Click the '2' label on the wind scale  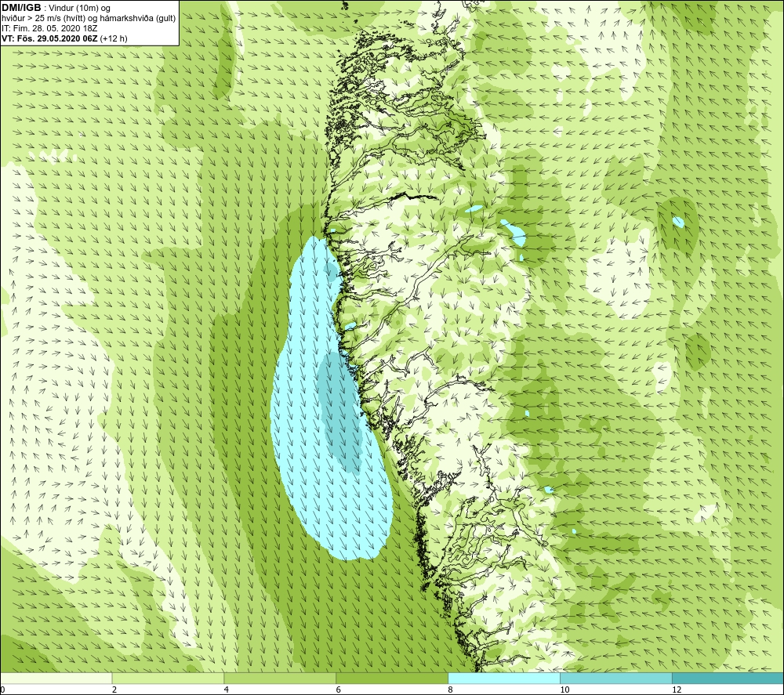click(x=114, y=690)
